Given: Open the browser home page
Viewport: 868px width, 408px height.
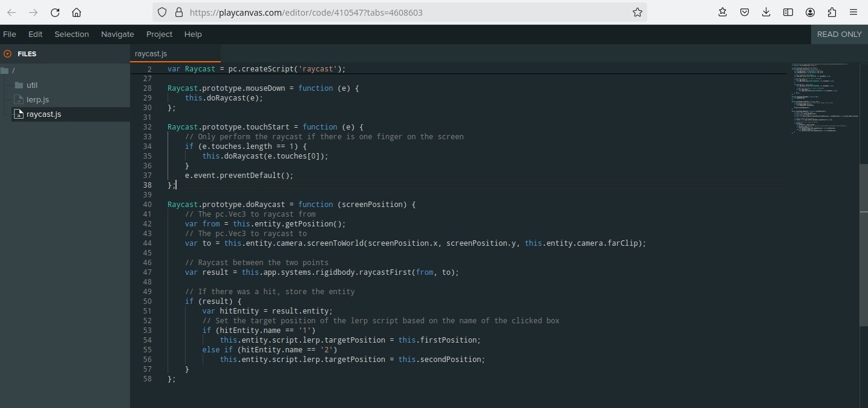Looking at the screenshot, I should (76, 12).
